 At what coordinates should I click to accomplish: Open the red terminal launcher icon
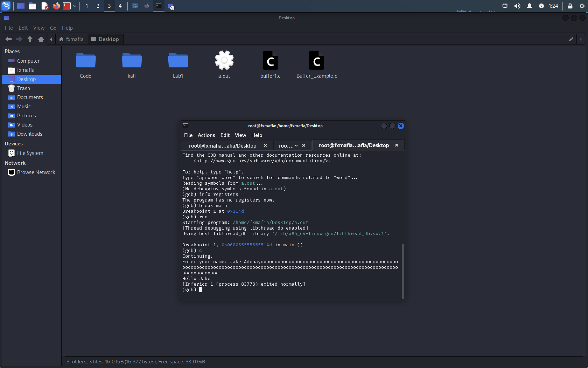pyautogui.click(x=67, y=6)
